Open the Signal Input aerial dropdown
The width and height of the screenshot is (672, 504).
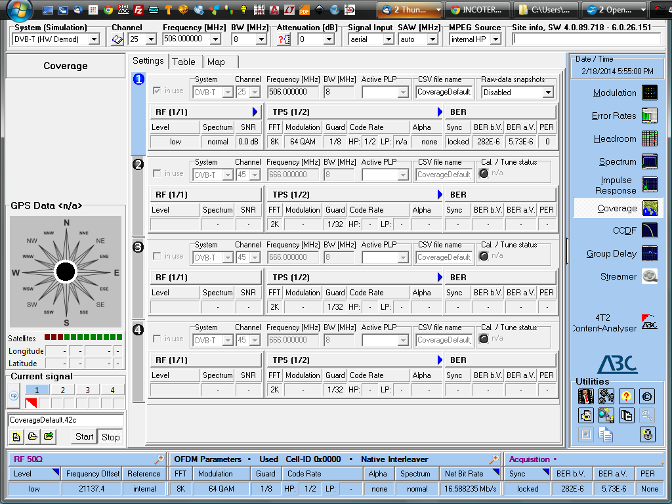tap(388, 40)
